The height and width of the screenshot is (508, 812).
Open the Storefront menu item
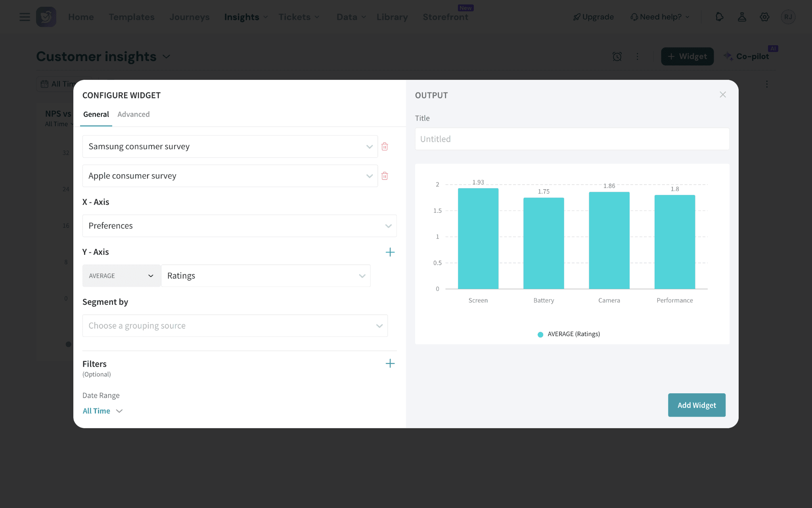pyautogui.click(x=445, y=17)
